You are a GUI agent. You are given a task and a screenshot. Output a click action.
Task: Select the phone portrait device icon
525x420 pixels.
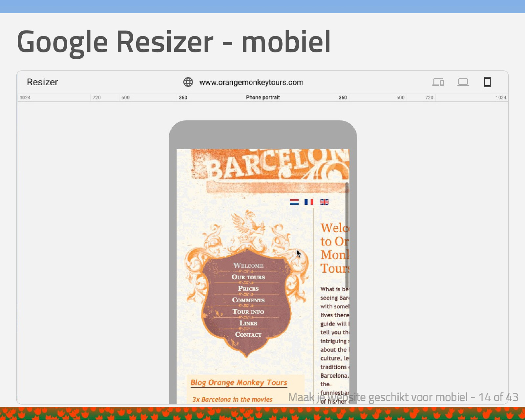pos(488,82)
